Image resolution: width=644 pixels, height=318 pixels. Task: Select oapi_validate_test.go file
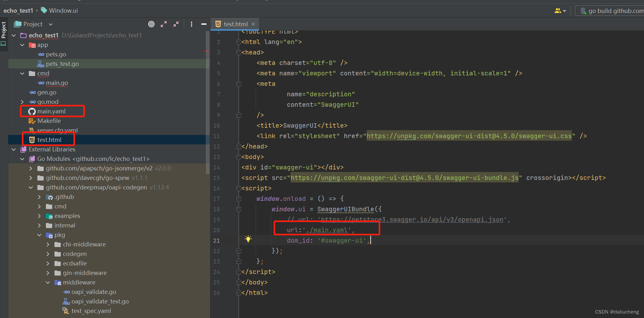(x=100, y=302)
